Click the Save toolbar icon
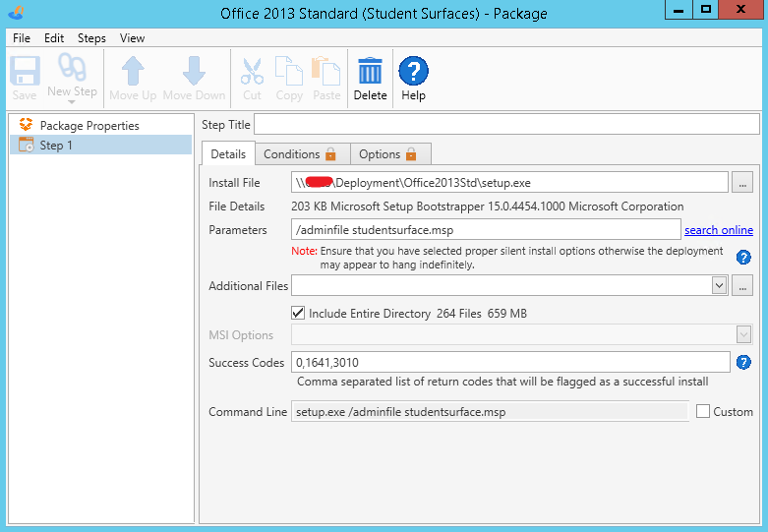The width and height of the screenshot is (768, 532). point(25,72)
